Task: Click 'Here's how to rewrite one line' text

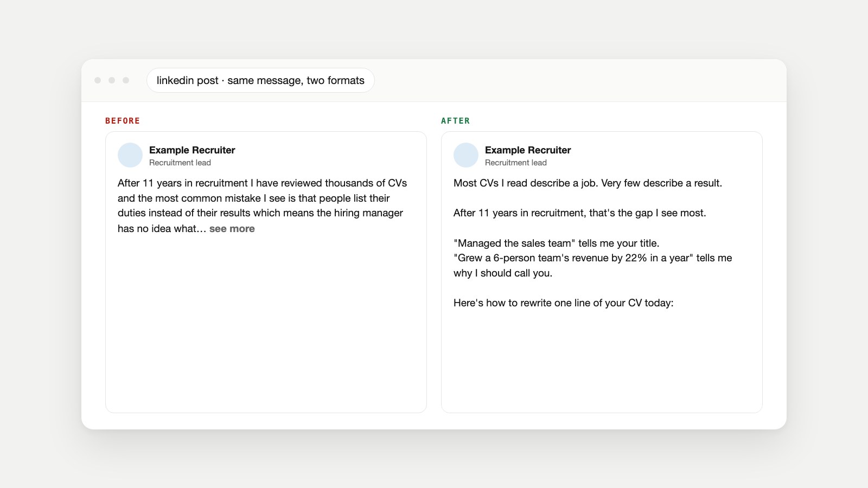Action: click(564, 303)
